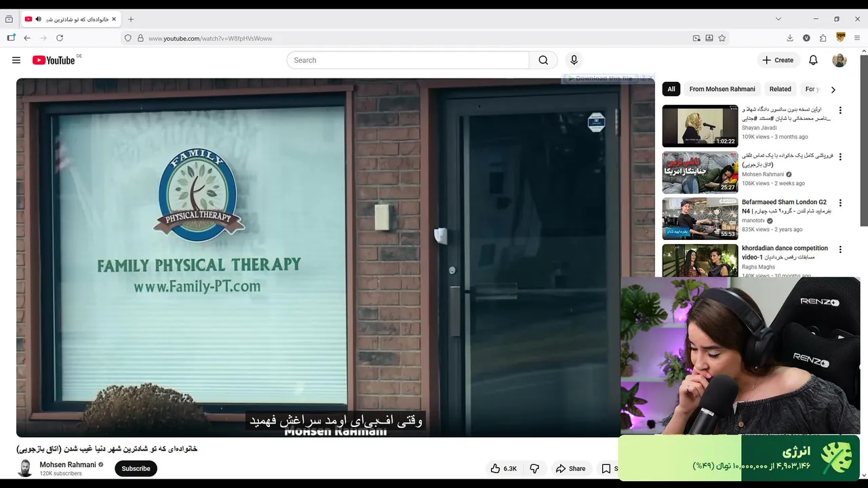Save video with the bookmark icon
This screenshot has height=488, width=868.
point(606,468)
